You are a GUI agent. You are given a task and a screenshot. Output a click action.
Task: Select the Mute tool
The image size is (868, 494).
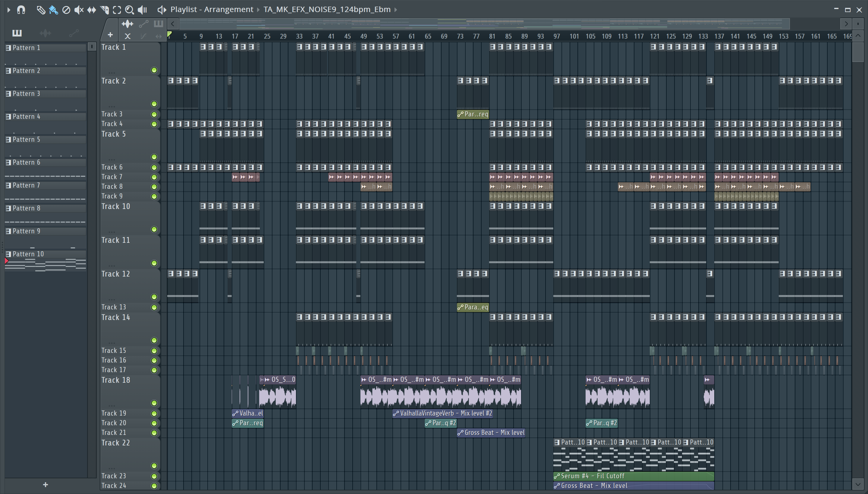click(x=79, y=10)
